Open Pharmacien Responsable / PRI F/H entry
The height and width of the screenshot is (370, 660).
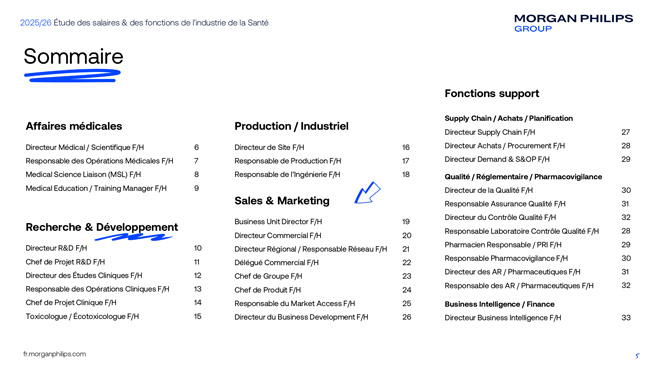503,245
